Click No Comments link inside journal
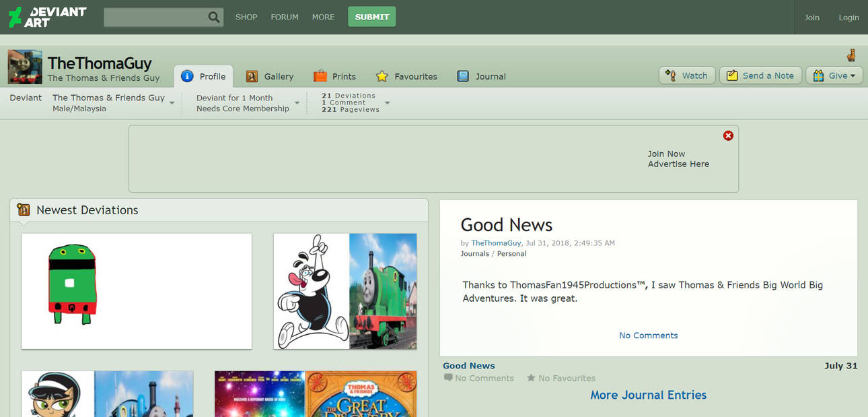 [649, 335]
